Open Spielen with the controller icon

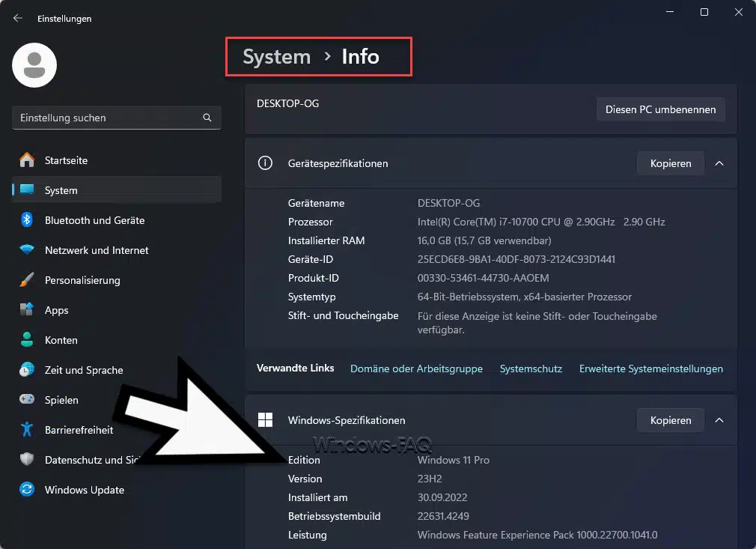(x=25, y=399)
